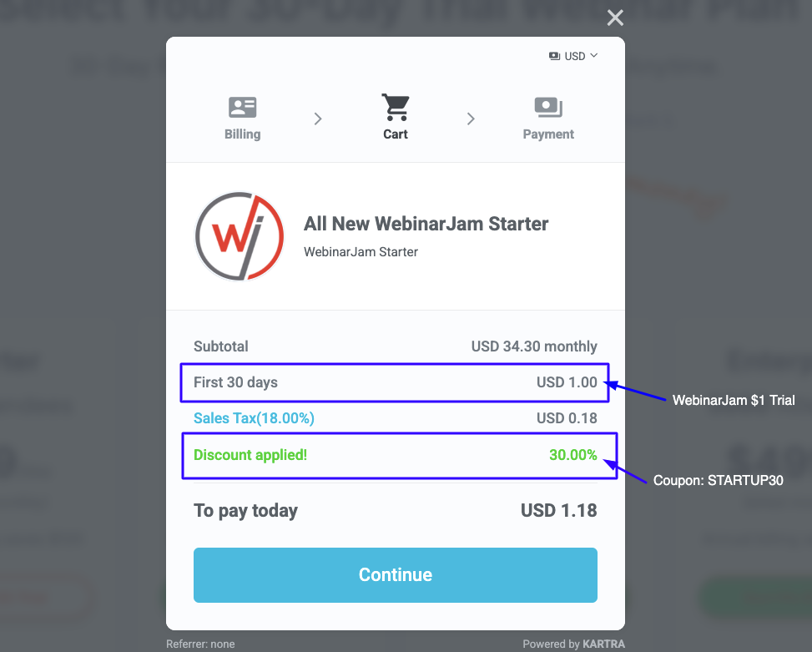Screen dimensions: 812x652
Task: Click the shopping cart icon
Action: (396, 107)
